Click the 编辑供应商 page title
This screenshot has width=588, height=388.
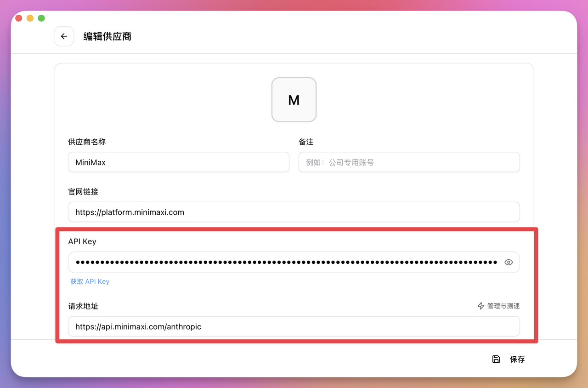pos(107,36)
